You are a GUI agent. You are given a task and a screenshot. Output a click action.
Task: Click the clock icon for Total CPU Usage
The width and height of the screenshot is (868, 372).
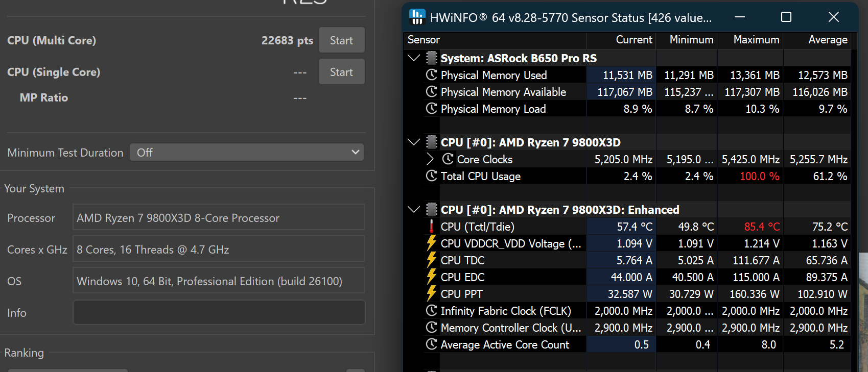coord(432,176)
